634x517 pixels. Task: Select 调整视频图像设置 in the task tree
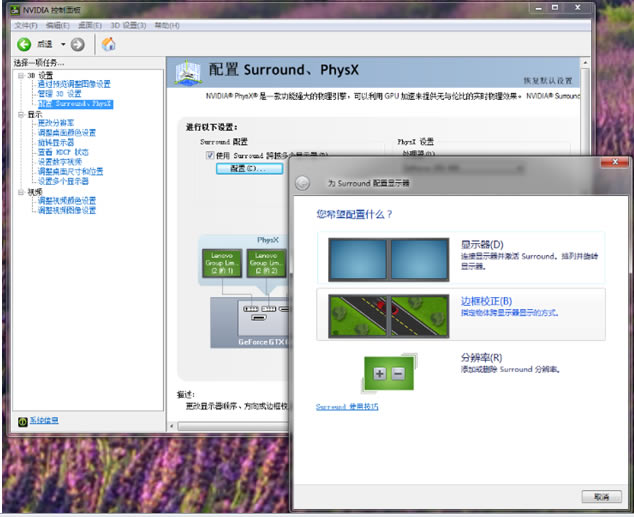[67, 210]
